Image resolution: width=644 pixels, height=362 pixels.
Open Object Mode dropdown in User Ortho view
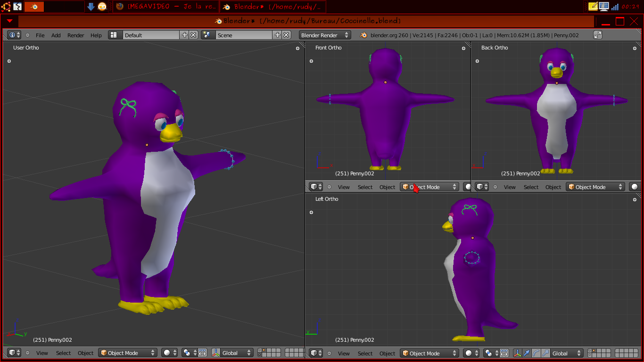click(x=128, y=353)
